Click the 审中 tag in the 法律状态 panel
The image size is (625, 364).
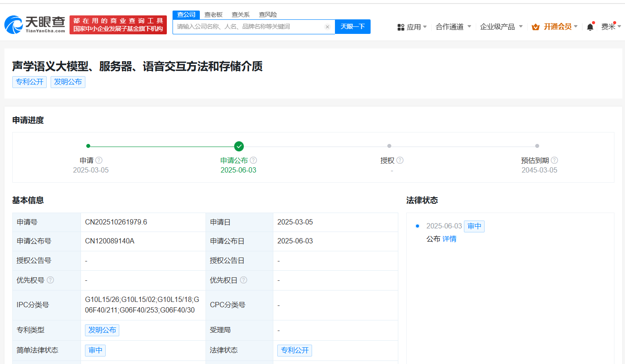tap(474, 226)
